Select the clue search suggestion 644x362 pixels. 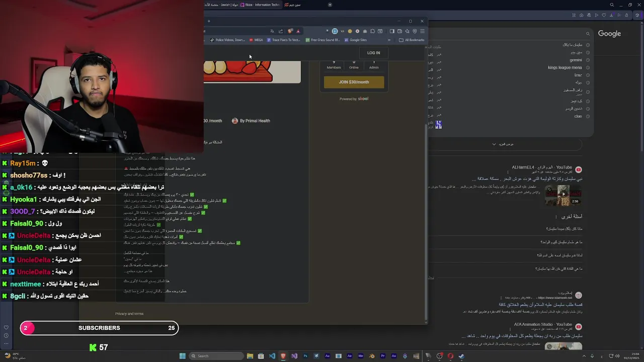tap(578, 116)
